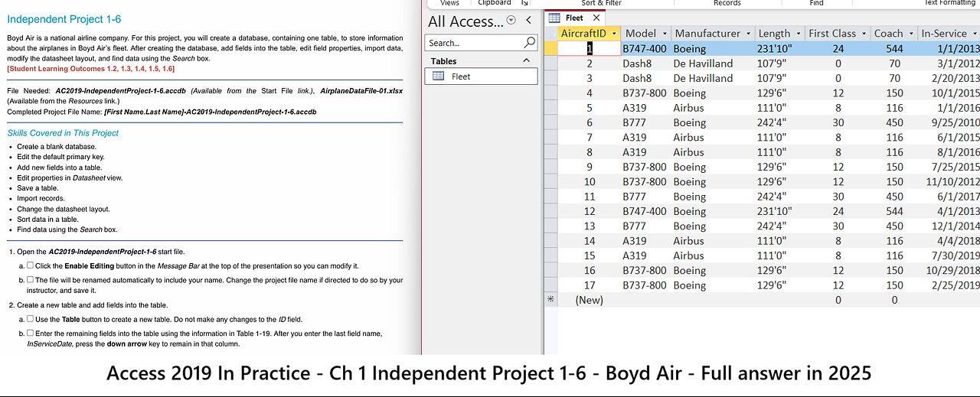Open the Coach column filter dropdown
Viewport: 980px width, 397px height.
click(x=910, y=34)
